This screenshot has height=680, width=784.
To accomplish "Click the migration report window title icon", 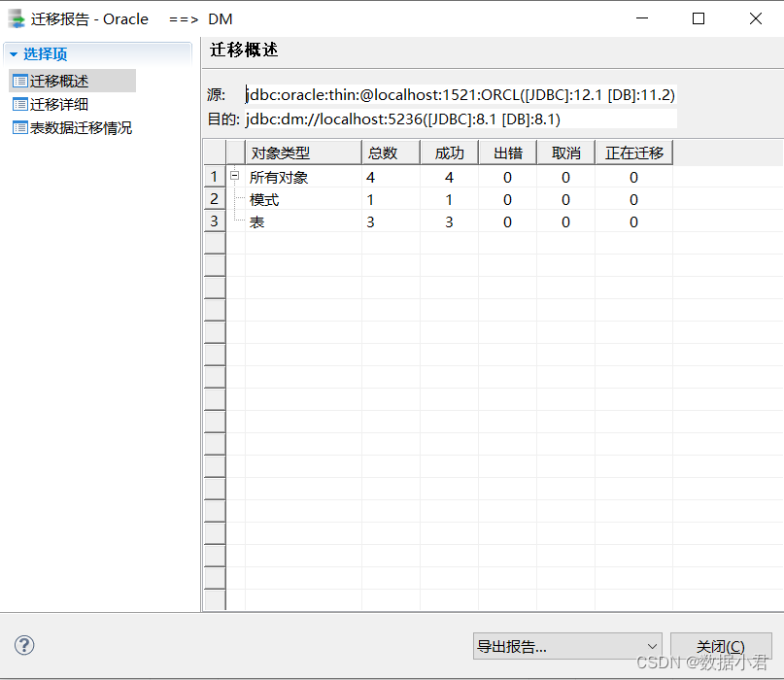I will (17, 18).
